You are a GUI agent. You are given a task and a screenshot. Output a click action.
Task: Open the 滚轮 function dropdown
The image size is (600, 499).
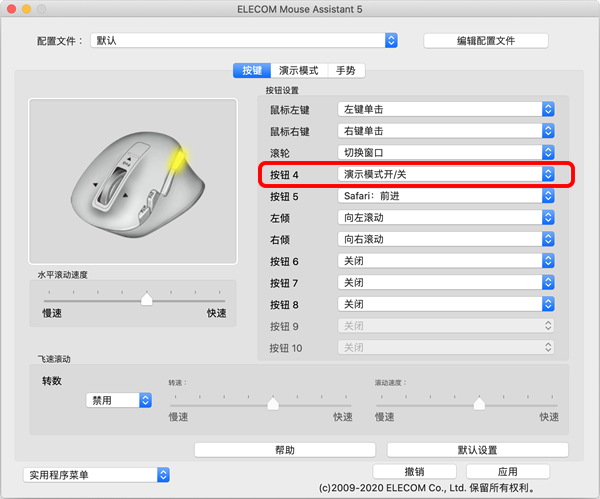coord(446,153)
